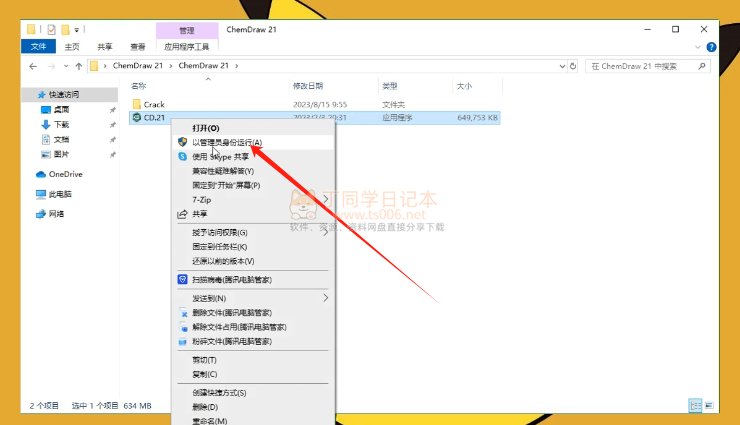
Task: Sort by the 大小 column header
Action: 464,86
